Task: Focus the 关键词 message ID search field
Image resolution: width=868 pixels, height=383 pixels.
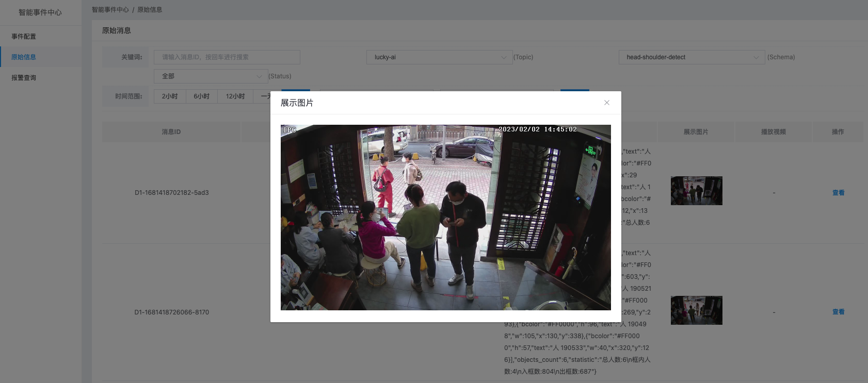Action: click(227, 57)
